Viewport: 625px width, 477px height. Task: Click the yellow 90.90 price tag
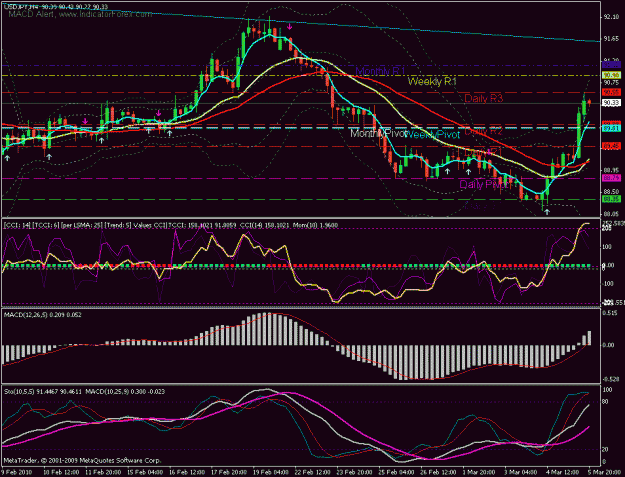tap(611, 75)
